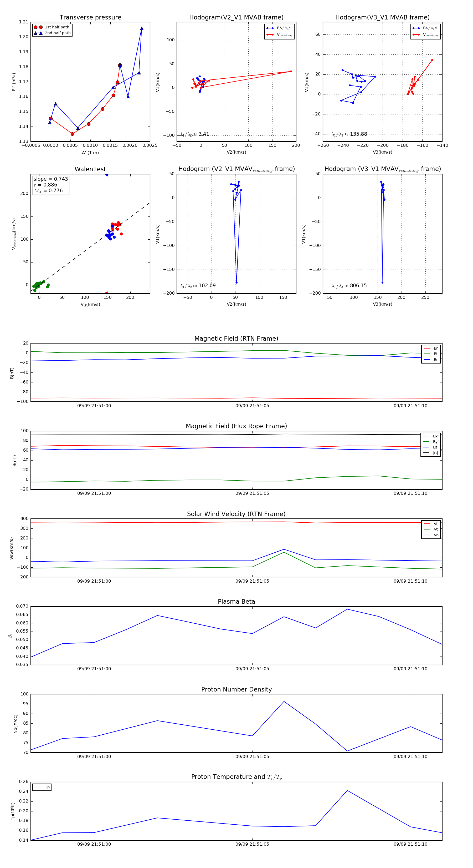
Task: Click the 'Magnetic Field (Flux Rope Frame)' title
Action: click(236, 426)
